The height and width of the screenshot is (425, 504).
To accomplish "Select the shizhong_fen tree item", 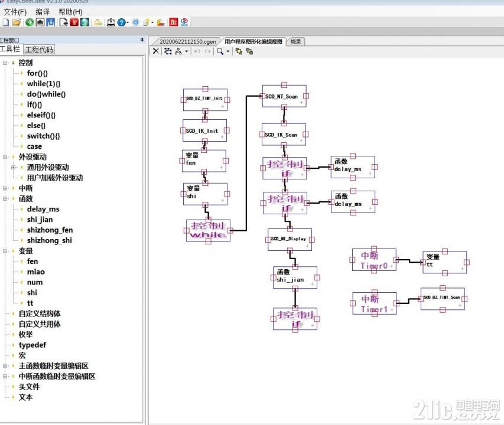I will [x=50, y=230].
